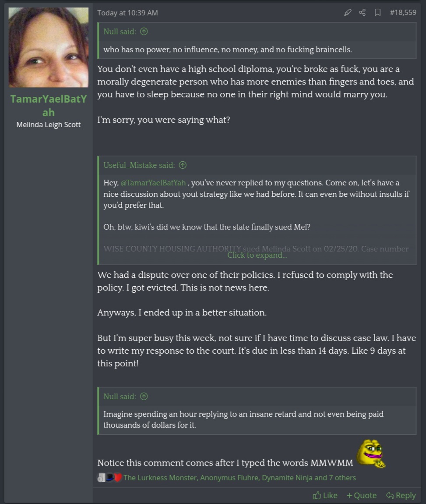The width and height of the screenshot is (426, 504).
Task: Expand the Useful_Mistake quote via Click to expand
Action: coord(257,255)
